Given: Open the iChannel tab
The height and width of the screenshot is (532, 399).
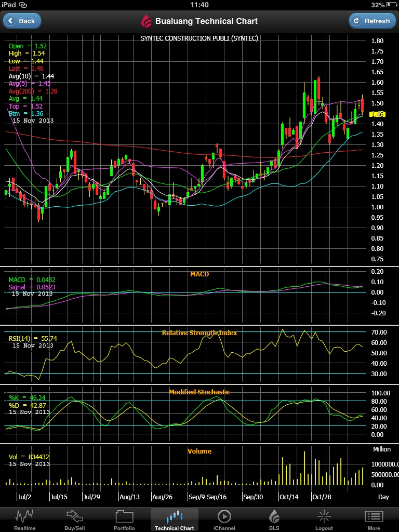Looking at the screenshot, I should (223, 520).
